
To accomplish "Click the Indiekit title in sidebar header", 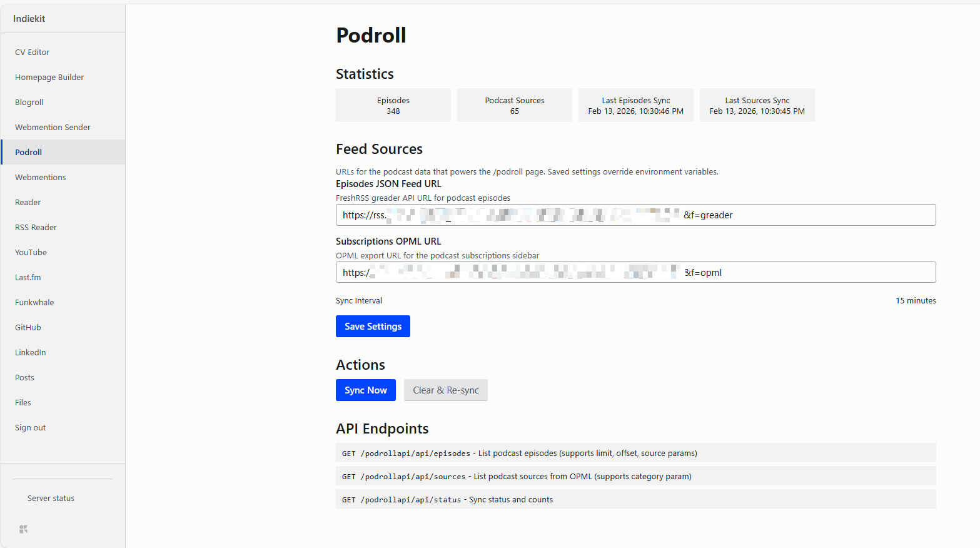I will tap(29, 19).
